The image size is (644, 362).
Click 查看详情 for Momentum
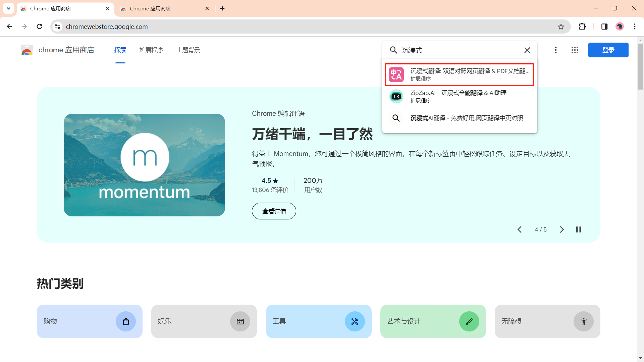click(x=274, y=211)
